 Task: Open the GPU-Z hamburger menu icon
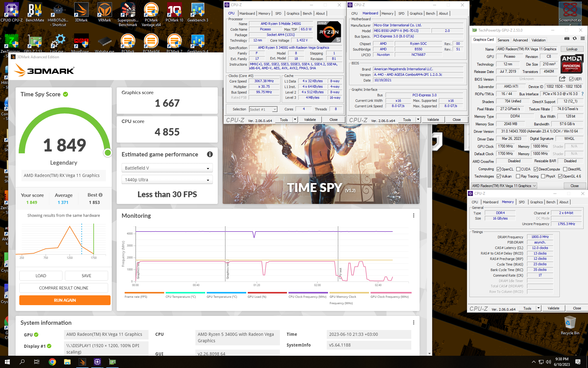click(582, 39)
